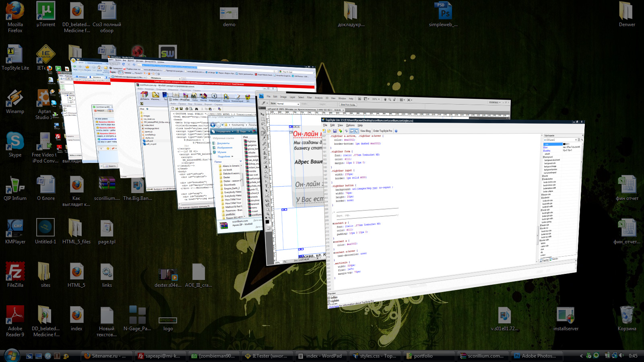Select the Denwer folder on desktop
Viewport: 644px width, 362px height.
(627, 14)
